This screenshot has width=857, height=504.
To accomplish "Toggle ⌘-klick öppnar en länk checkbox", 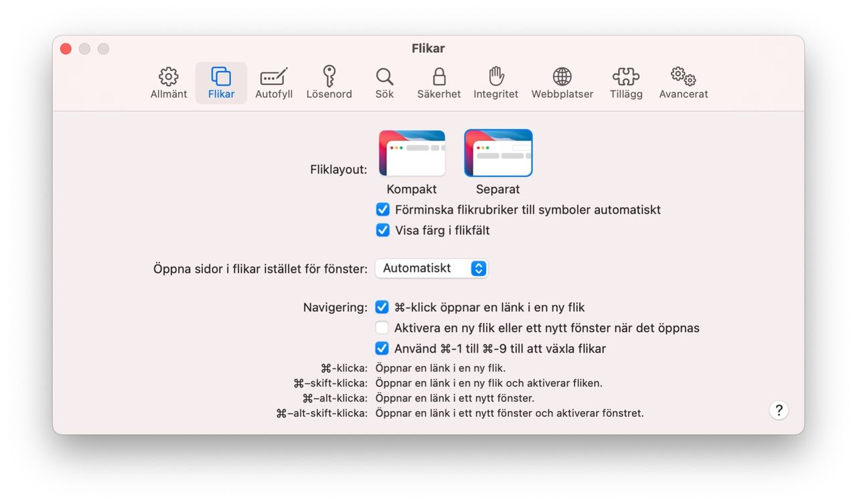I will pyautogui.click(x=382, y=307).
